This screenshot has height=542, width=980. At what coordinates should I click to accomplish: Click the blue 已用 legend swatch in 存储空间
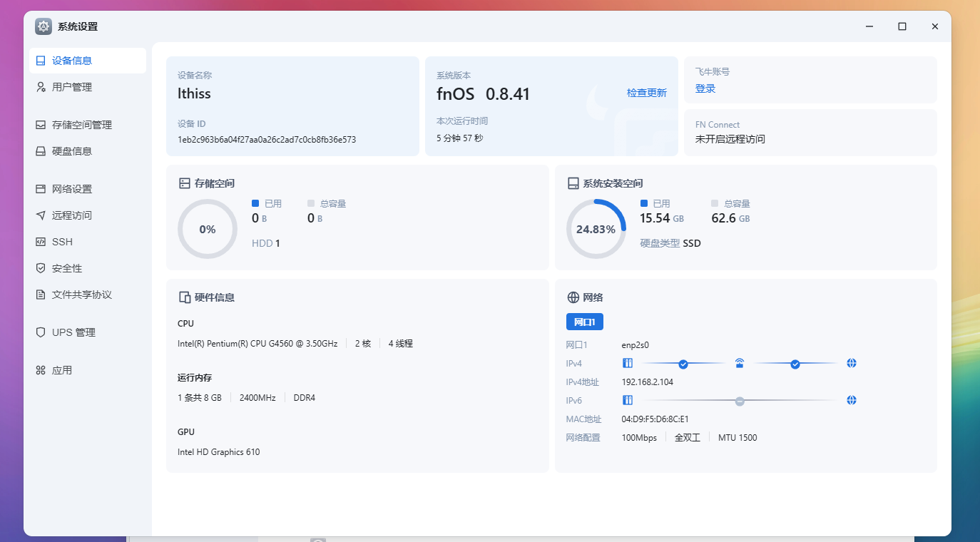tap(255, 203)
